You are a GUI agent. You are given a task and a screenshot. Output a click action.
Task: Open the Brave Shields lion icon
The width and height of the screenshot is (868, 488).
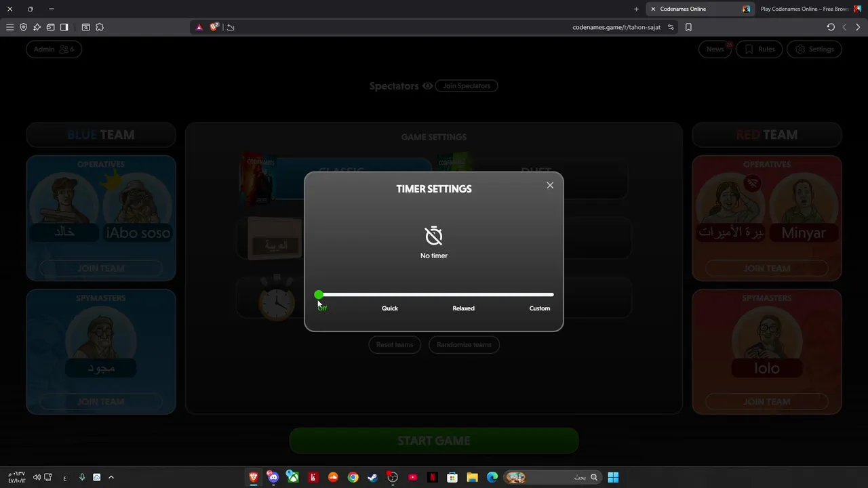214,27
